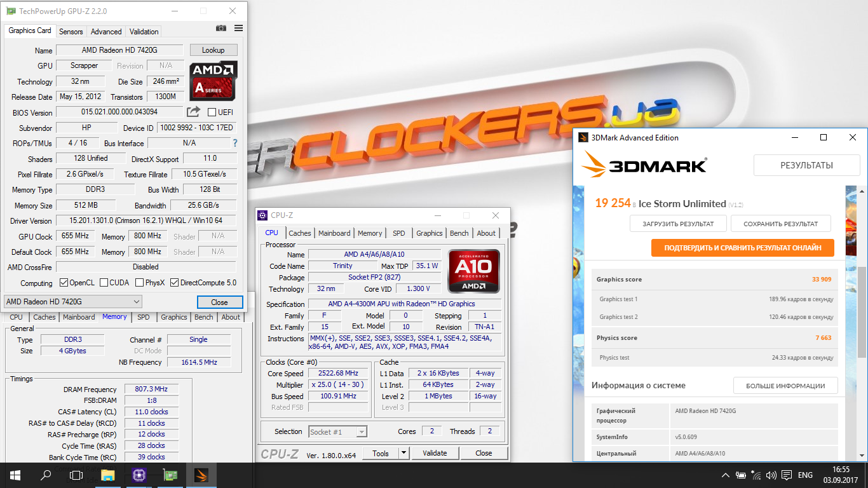The image size is (868, 488).
Task: Click network icon in system tray
Action: click(x=756, y=475)
